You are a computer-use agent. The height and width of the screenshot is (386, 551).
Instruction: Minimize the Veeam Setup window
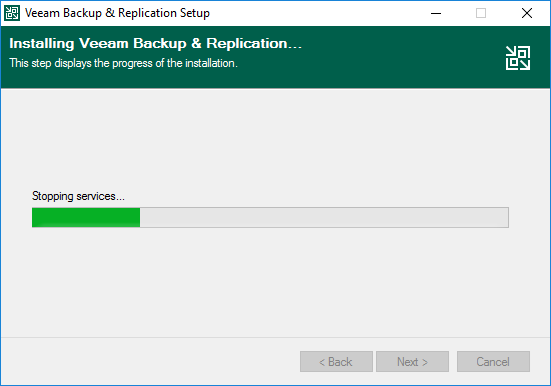[x=436, y=13]
